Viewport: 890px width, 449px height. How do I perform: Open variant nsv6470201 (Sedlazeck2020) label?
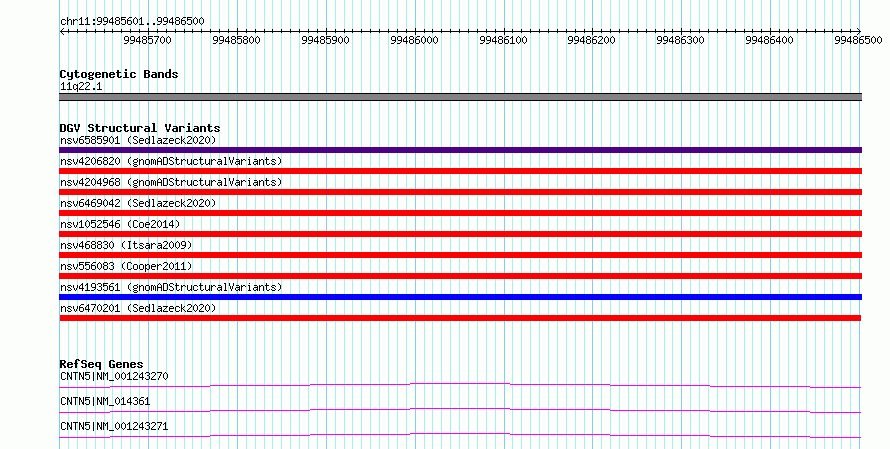138,308
